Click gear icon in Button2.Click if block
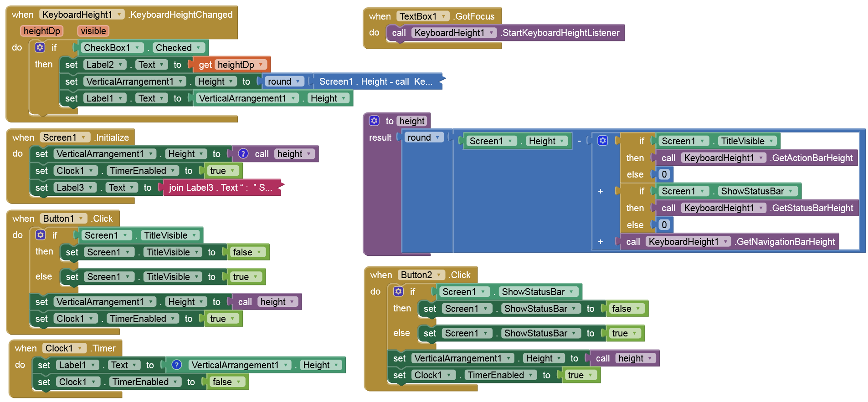 click(x=399, y=291)
